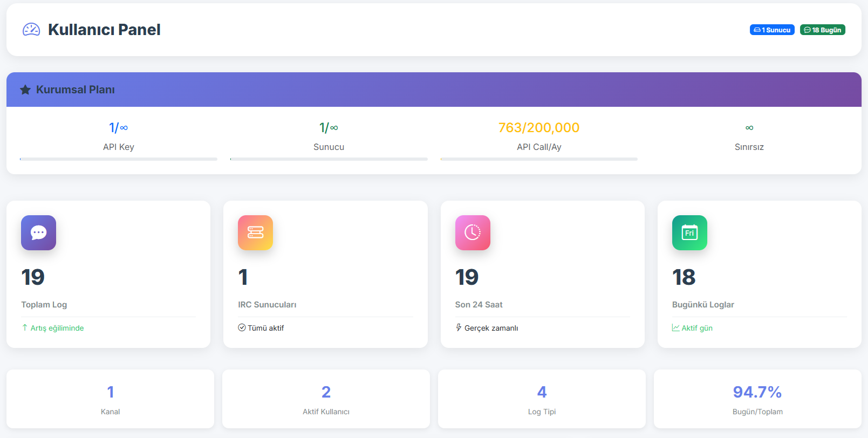The image size is (868, 438).
Task: Click the green 18 Bugün badge
Action: tap(822, 30)
